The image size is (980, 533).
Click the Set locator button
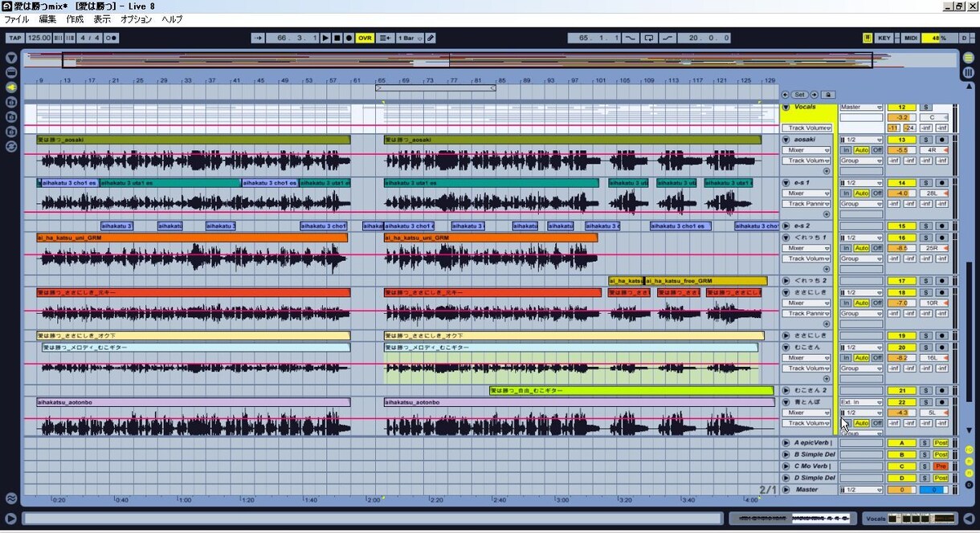[x=799, y=95]
